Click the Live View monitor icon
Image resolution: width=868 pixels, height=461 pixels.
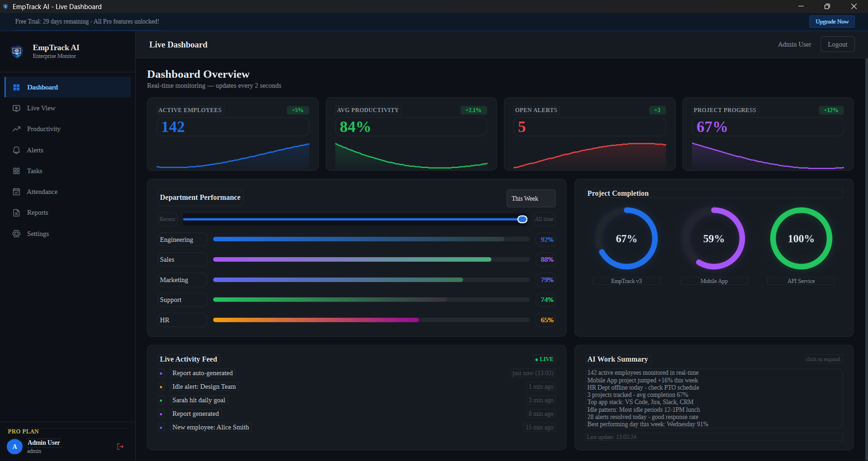(16, 108)
